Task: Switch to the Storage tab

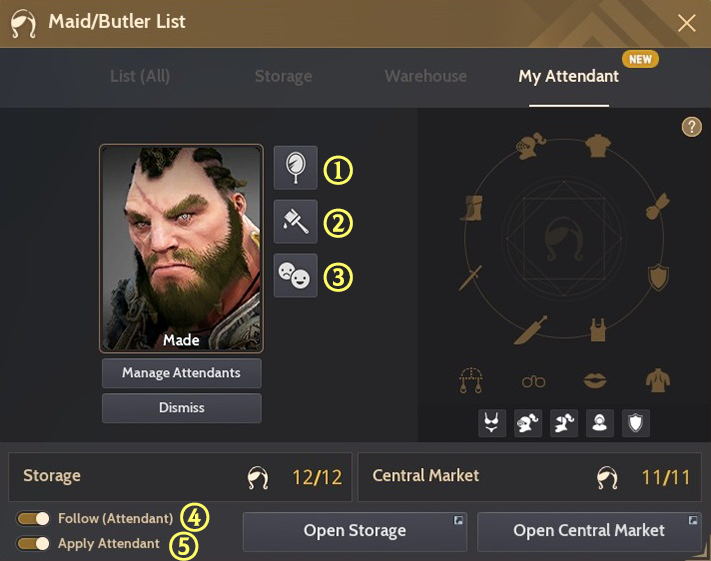Action: point(283,77)
